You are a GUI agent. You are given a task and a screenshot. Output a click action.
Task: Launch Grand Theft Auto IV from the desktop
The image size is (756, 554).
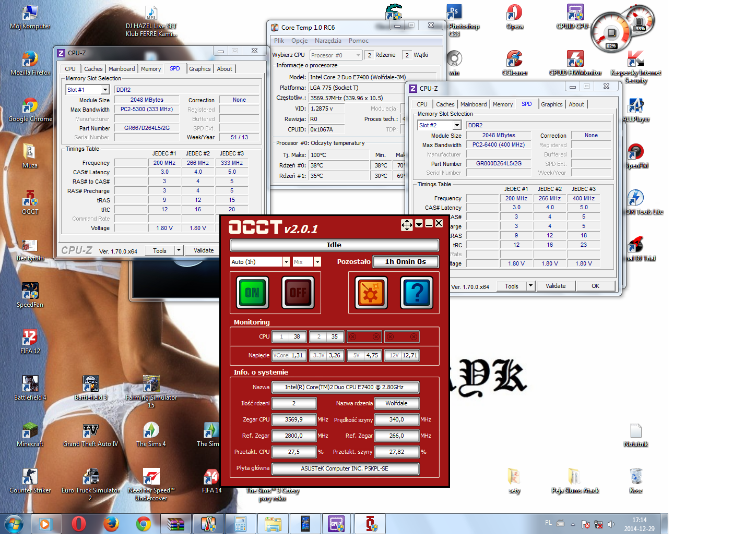pos(91,435)
